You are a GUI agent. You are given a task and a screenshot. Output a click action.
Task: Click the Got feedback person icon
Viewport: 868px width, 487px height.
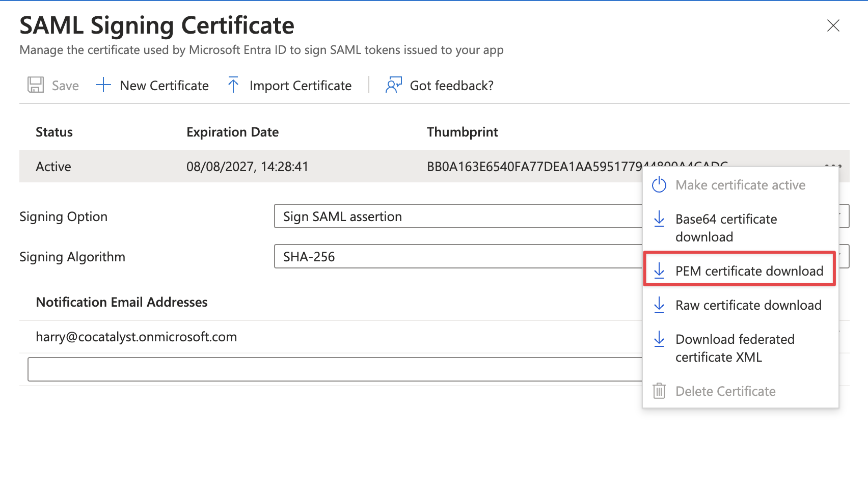pos(393,85)
